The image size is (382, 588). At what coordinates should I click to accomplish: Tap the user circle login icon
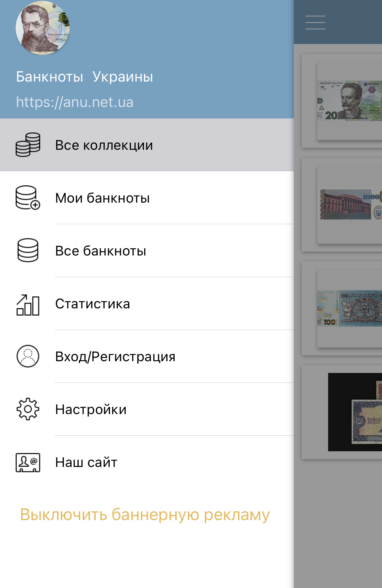[x=28, y=356]
